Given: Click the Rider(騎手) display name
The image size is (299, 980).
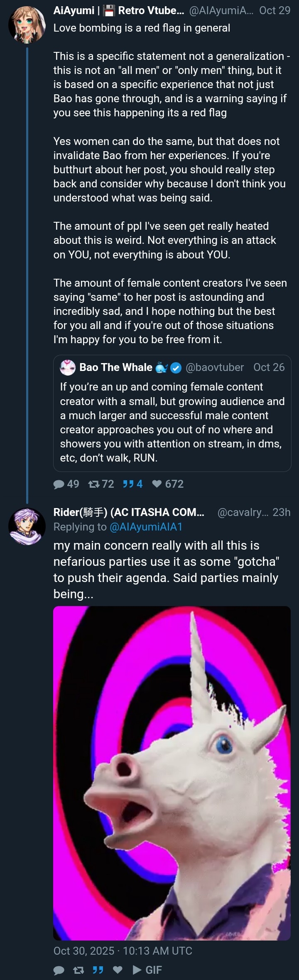Looking at the screenshot, I should point(129,512).
